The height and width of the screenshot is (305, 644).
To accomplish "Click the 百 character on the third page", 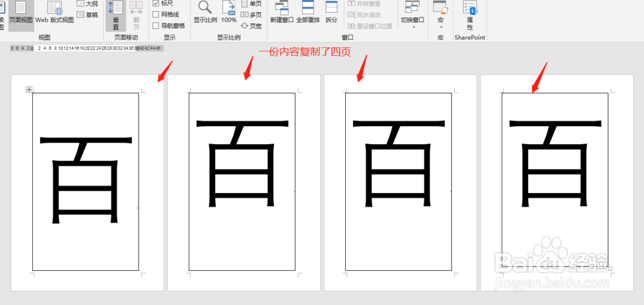I will (399, 163).
